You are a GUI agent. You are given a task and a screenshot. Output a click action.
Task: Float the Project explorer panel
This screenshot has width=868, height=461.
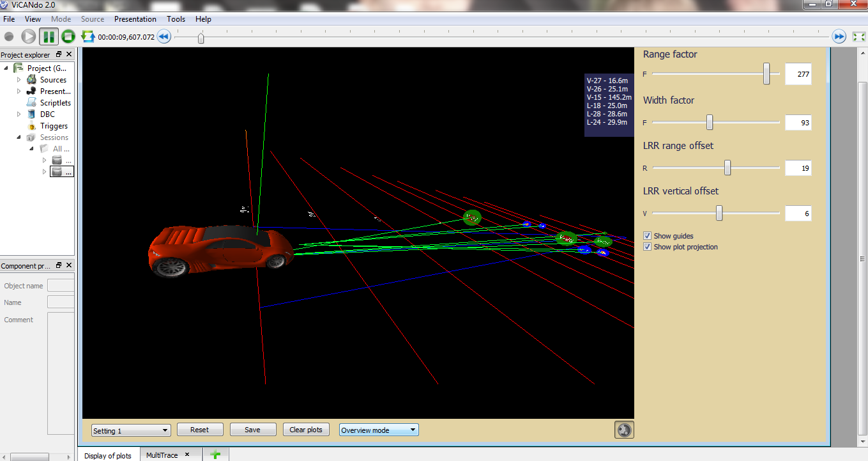[59, 55]
